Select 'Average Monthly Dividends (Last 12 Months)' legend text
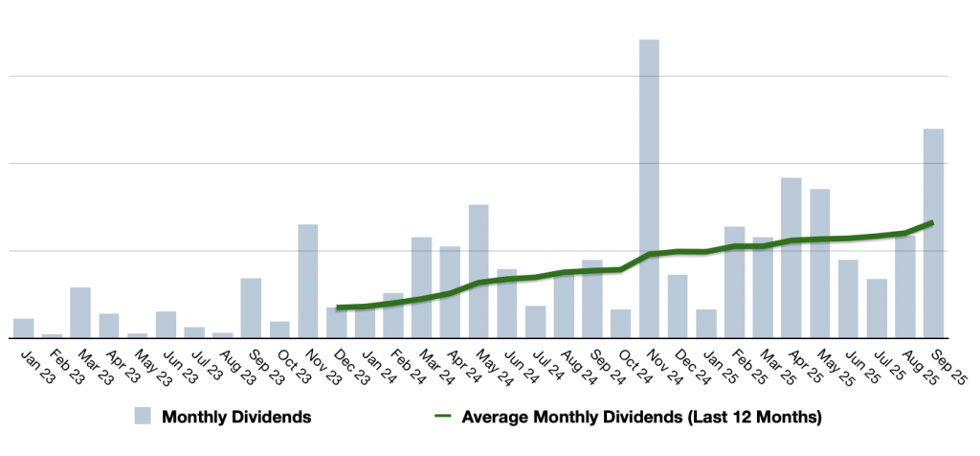This screenshot has height=456, width=980. click(x=641, y=418)
